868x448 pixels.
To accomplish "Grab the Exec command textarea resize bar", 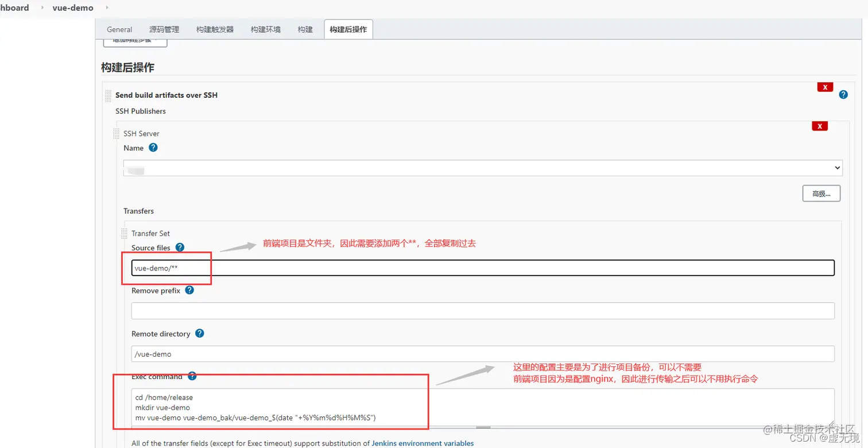I will pos(483,427).
